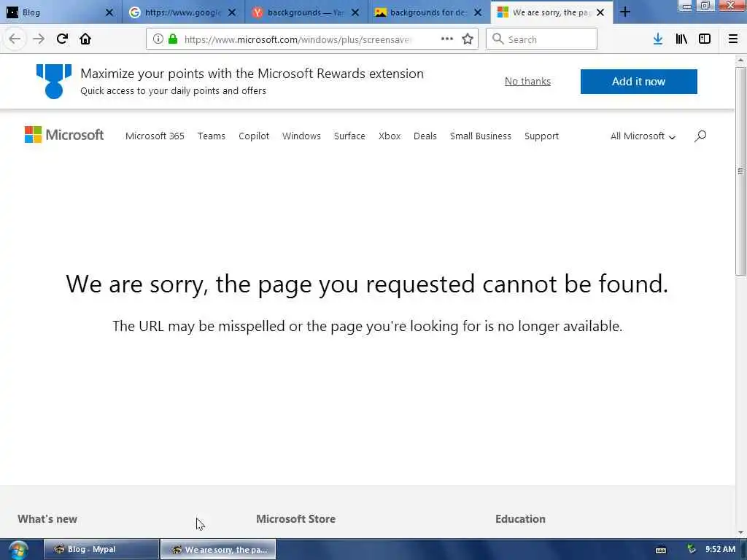The width and height of the screenshot is (747, 560).
Task: Toggle the sidebar panel icon
Action: (x=705, y=39)
